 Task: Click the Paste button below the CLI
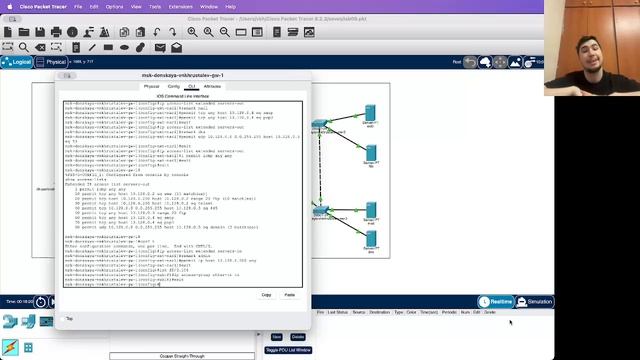pyautogui.click(x=289, y=295)
